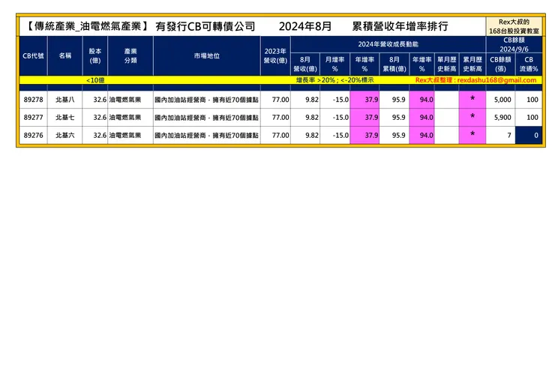Select the 5,900 CB balance cell
Image resolution: width=555 pixels, height=392 pixels.
point(500,118)
